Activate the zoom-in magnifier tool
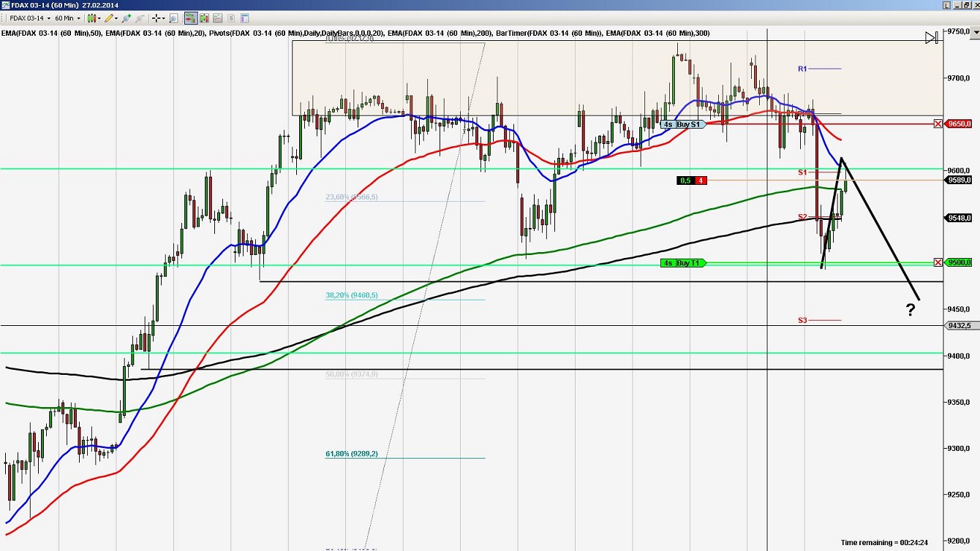This screenshot has width=980, height=551. 127,18
